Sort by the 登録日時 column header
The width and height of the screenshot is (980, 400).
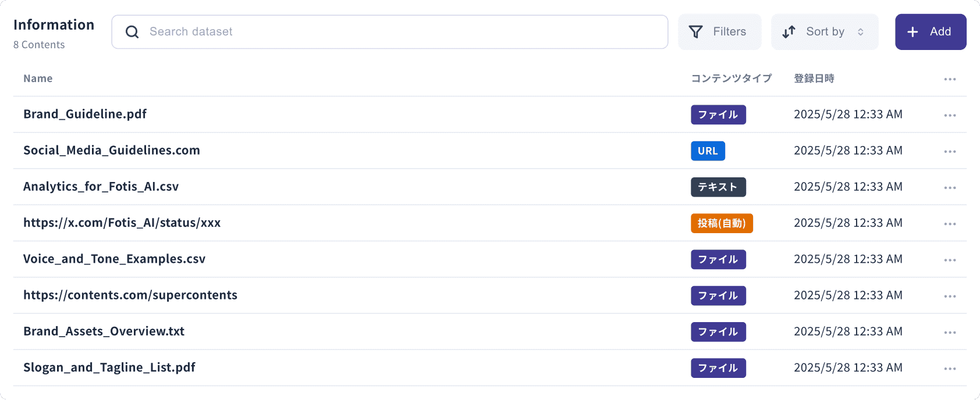coord(814,78)
